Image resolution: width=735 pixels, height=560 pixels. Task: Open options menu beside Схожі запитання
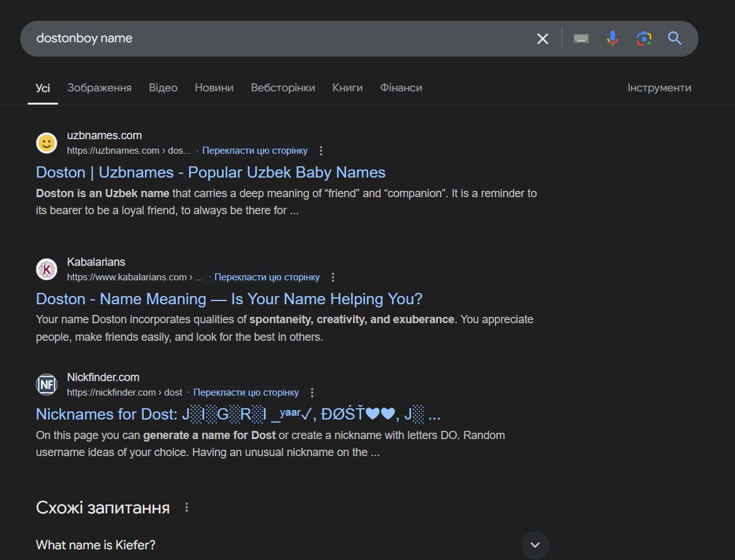pyautogui.click(x=186, y=508)
